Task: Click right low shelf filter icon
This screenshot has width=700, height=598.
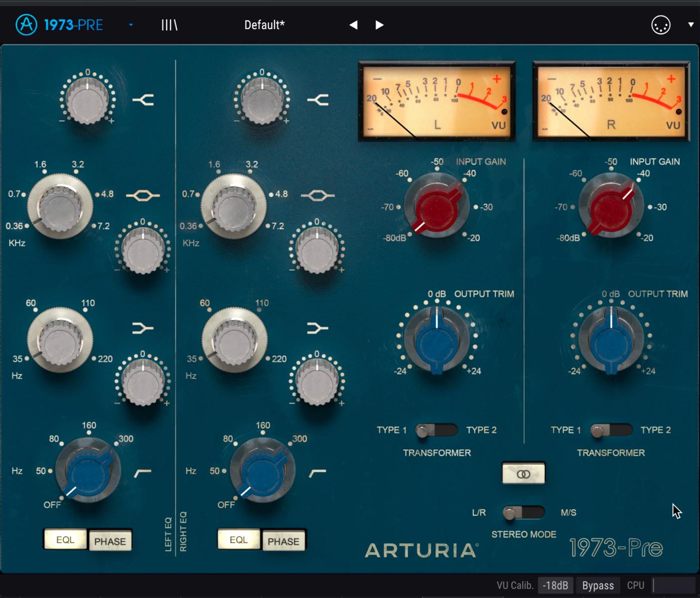Action: click(x=317, y=328)
